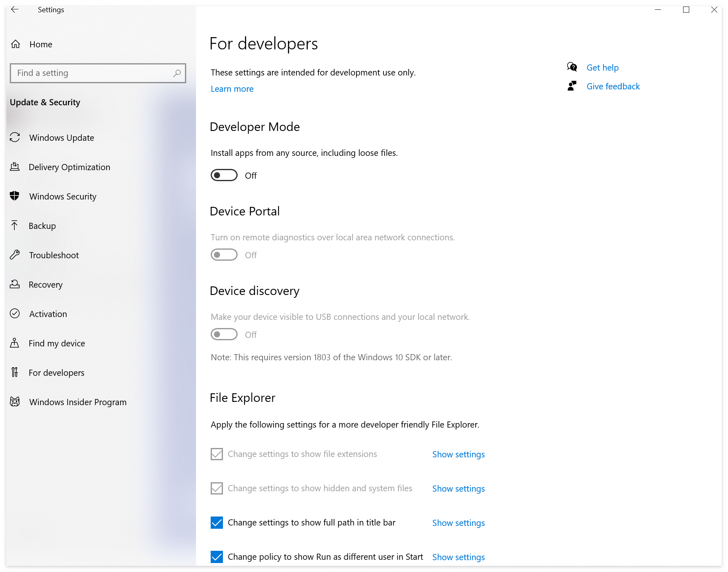Screen dimensions: 728x572
Task: Click the Recovery icon
Action: (15, 284)
